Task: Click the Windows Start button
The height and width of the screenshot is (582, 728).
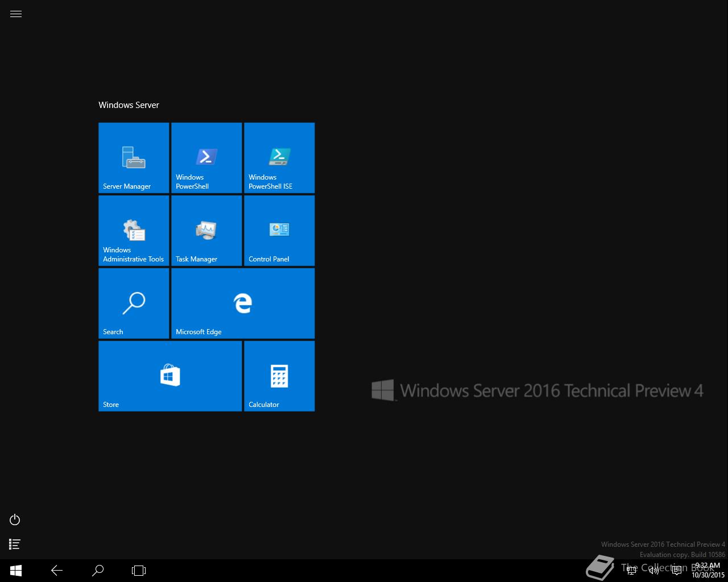Action: (16, 571)
